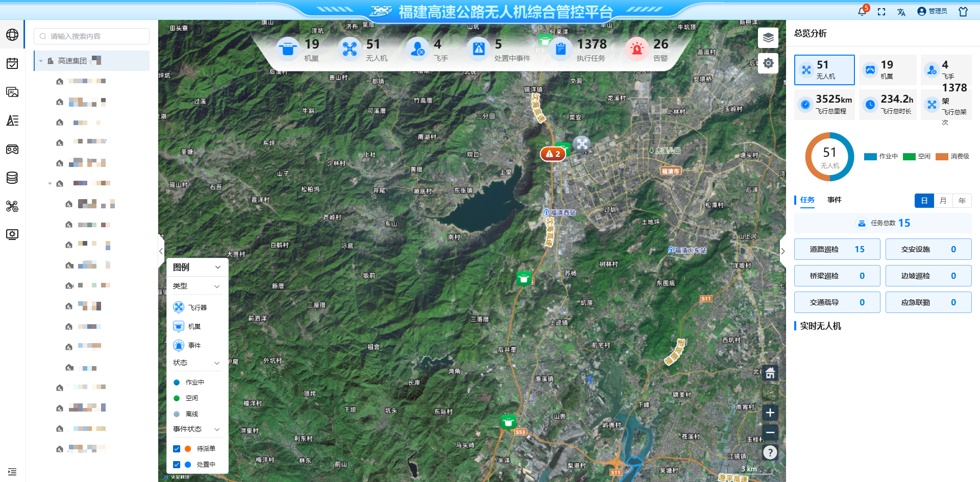980x482 pixels.
Task: Select the 月 time range tab
Action: pos(943,201)
